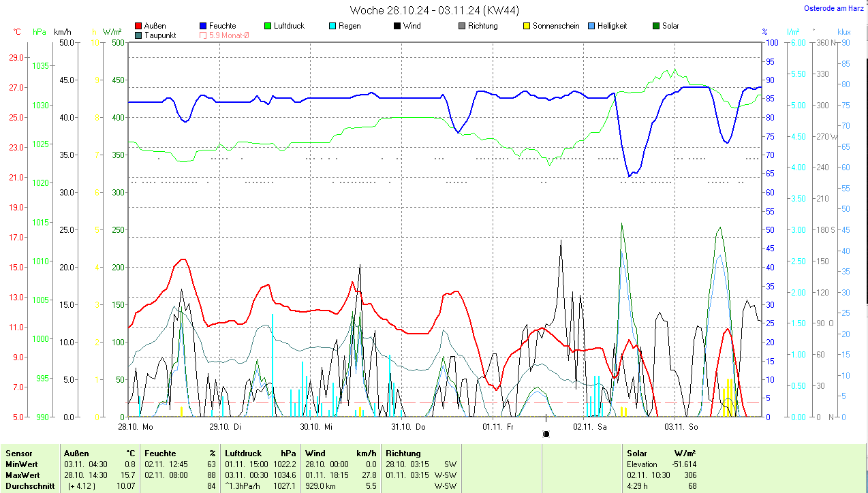This screenshot has width=868, height=493.
Task: Toggle the 5.9 Monat-Ø legend checkbox
Action: coord(203,35)
